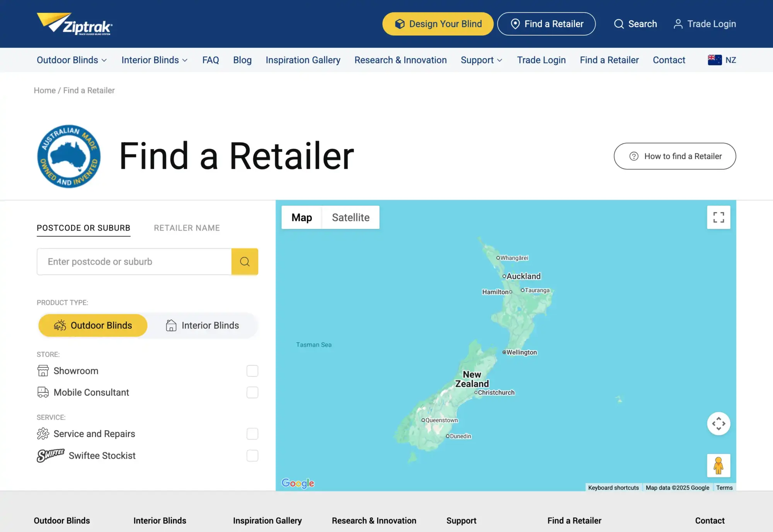Click the yellow postcode search magnifier button

pos(244,262)
